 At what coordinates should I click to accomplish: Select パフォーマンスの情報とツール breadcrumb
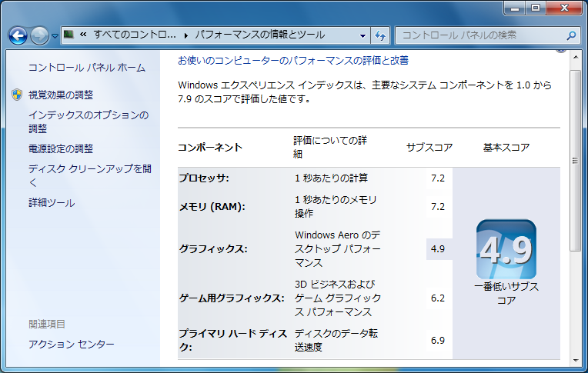click(259, 35)
